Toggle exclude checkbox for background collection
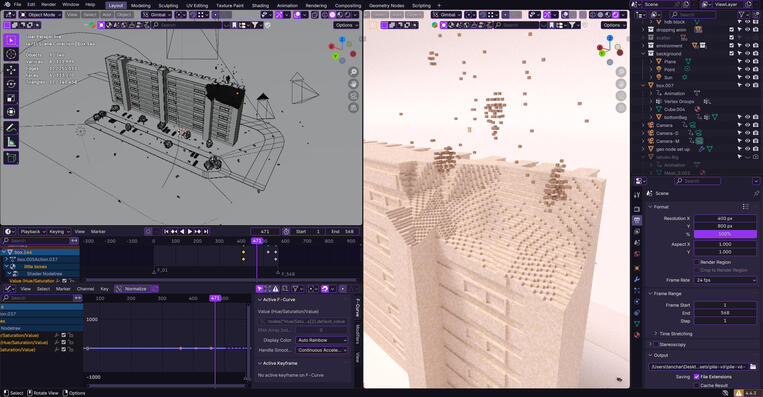This screenshot has height=397, width=763. [731, 53]
